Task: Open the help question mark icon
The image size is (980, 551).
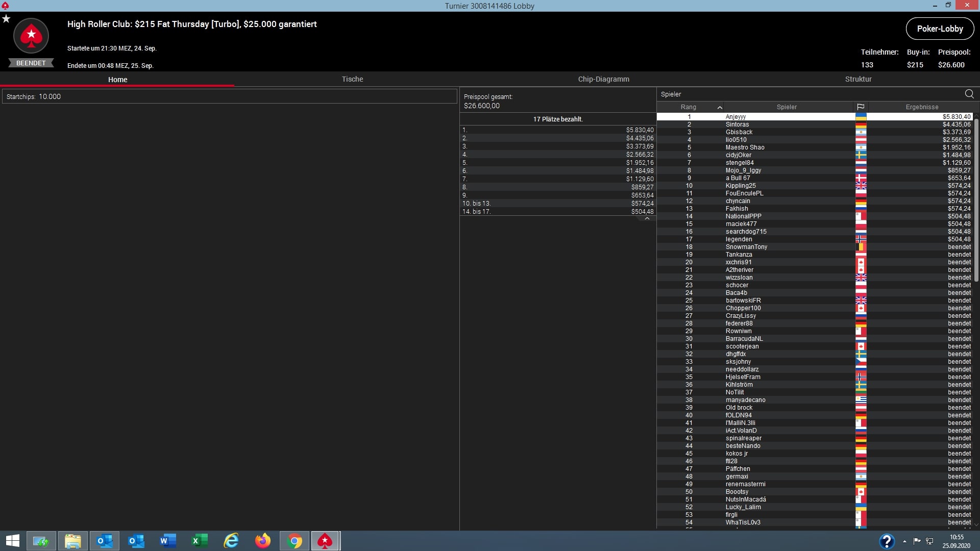Action: click(887, 541)
